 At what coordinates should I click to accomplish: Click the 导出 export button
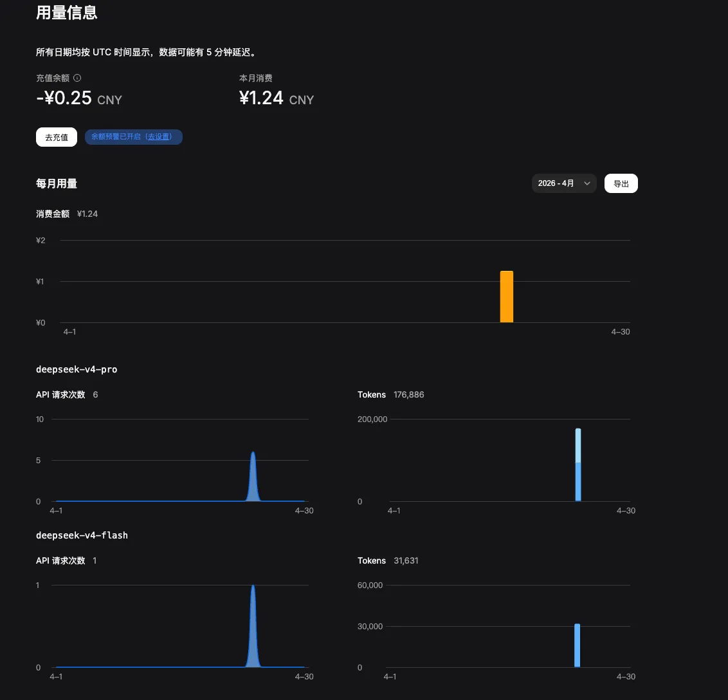click(x=621, y=183)
